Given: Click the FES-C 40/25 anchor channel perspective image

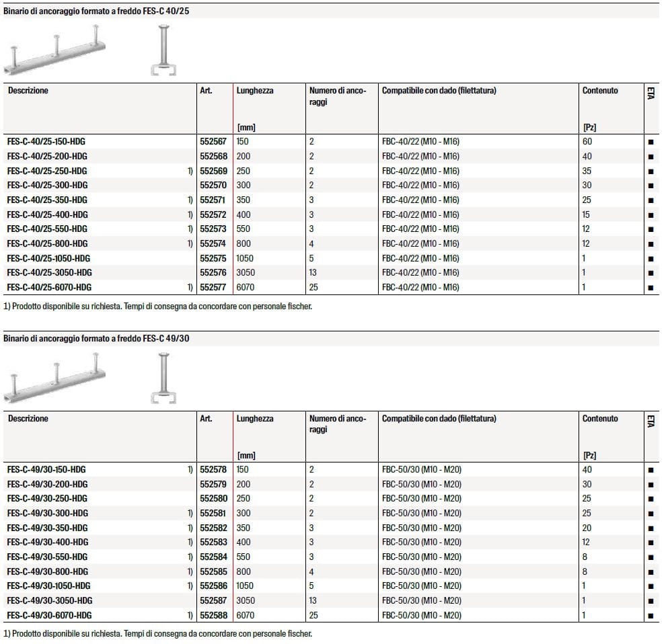Looking at the screenshot, I should tap(57, 52).
